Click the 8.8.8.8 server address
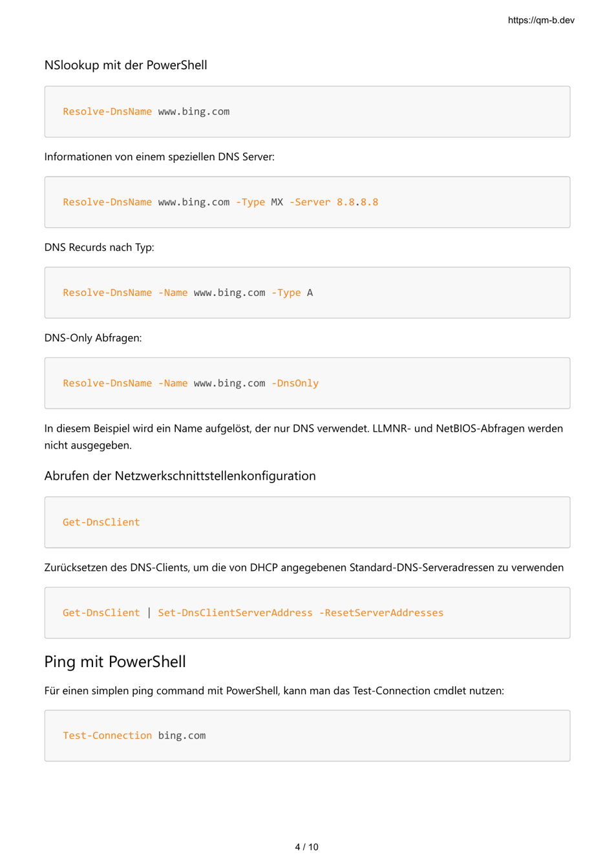Screen dimensions: 614x868 tap(357, 202)
